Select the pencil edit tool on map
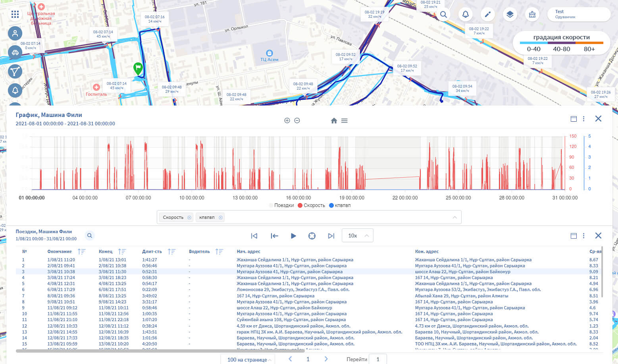Viewport: 618px width, 364px height. [488, 15]
